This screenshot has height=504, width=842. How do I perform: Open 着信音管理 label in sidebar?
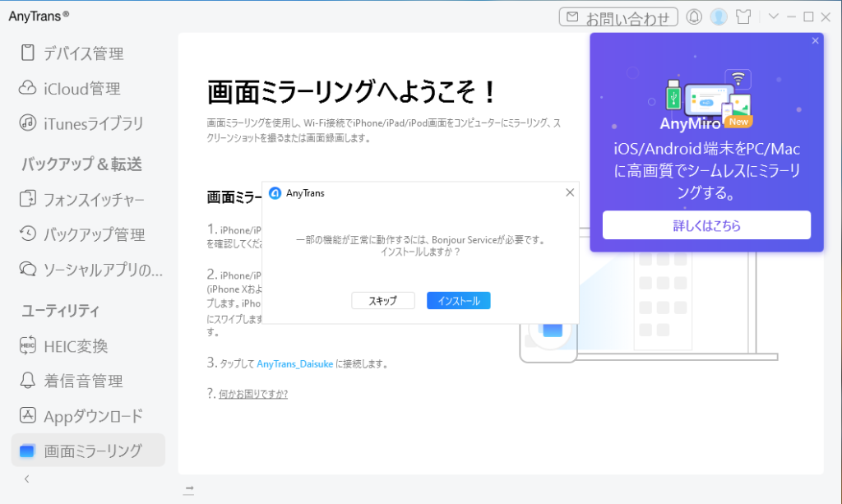click(x=83, y=381)
